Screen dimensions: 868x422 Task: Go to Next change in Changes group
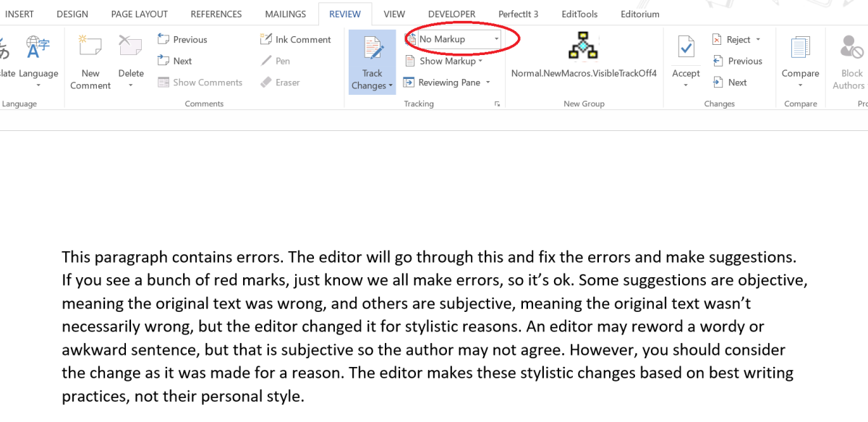[x=730, y=83]
